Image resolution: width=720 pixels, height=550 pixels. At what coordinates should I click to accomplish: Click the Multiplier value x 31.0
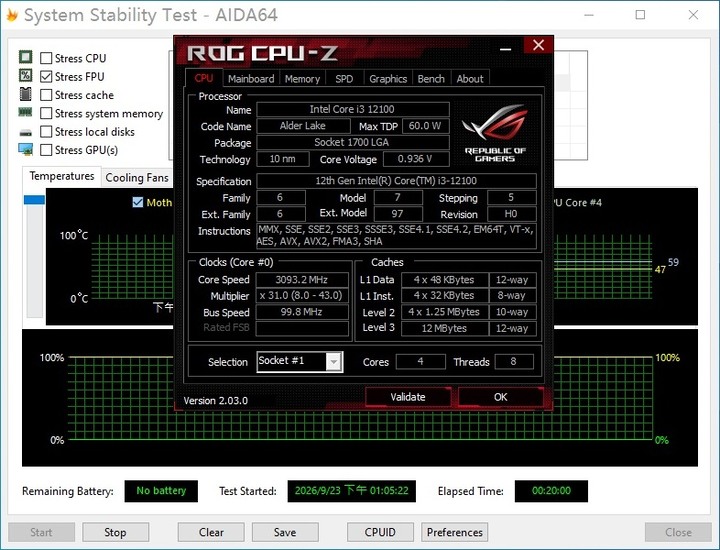[x=302, y=295]
